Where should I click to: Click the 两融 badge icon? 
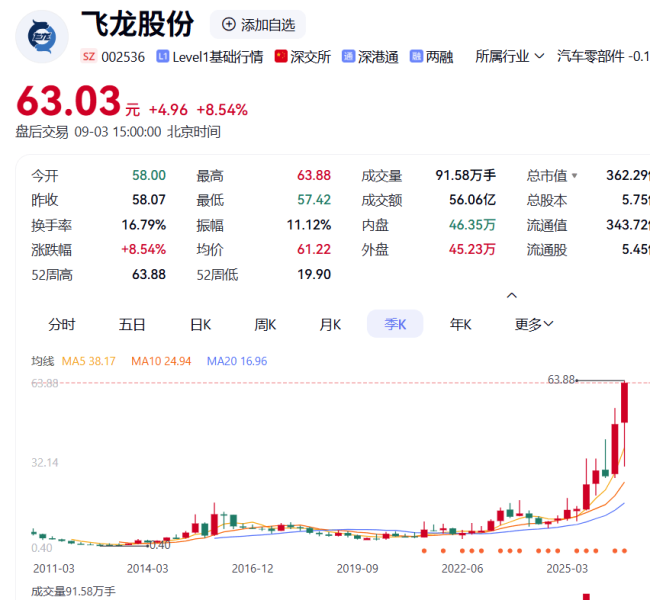click(416, 56)
